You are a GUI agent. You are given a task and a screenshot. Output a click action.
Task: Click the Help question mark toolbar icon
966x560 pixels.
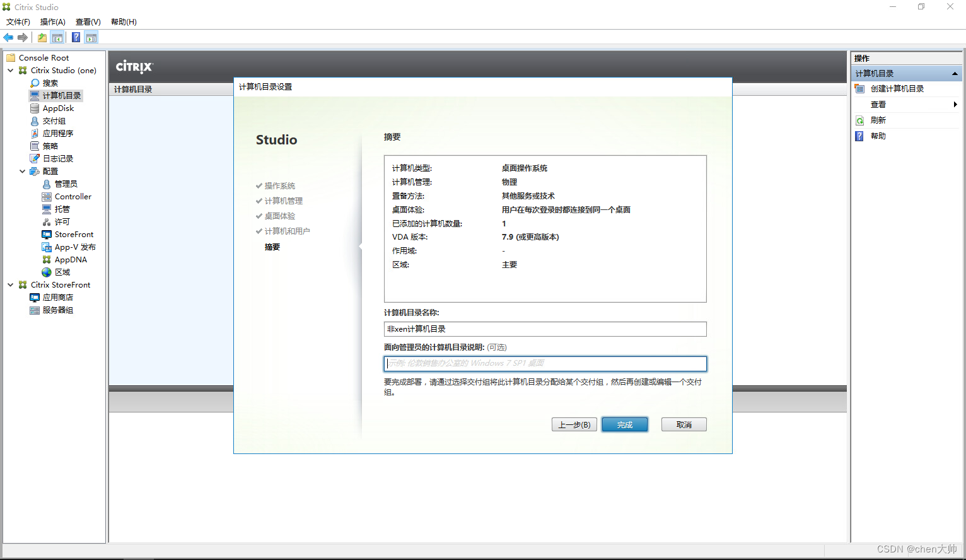click(76, 38)
